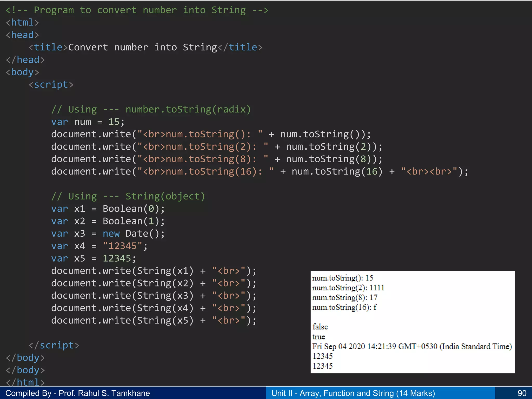
Task: Click the line 'var x4 = "12345";'
Action: pos(99,246)
